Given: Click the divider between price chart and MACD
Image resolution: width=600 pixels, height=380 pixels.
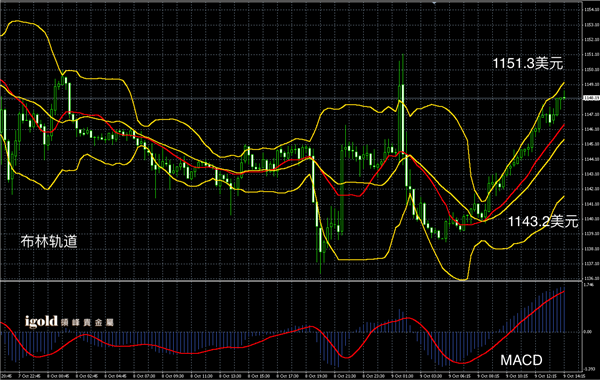Looking at the screenshot, I should pos(291,281).
